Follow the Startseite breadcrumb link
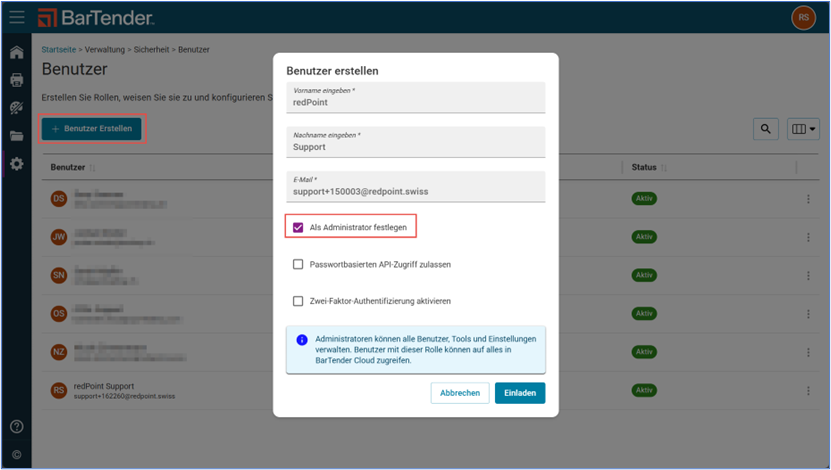831x470 pixels. tap(61, 49)
